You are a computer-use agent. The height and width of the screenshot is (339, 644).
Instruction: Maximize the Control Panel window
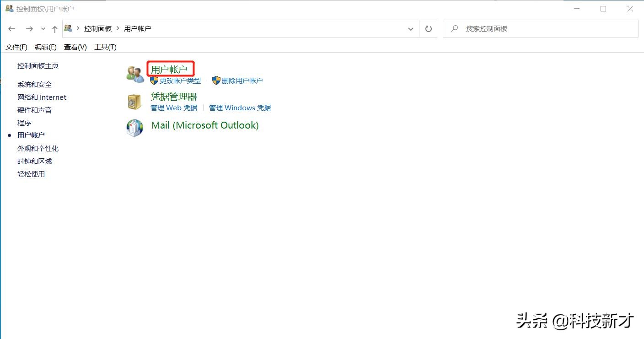[x=603, y=9]
